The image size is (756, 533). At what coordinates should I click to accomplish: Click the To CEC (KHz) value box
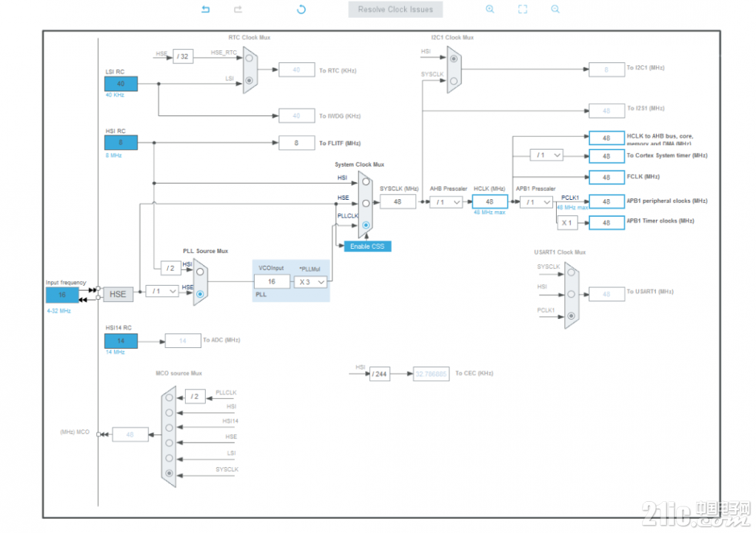(x=431, y=374)
